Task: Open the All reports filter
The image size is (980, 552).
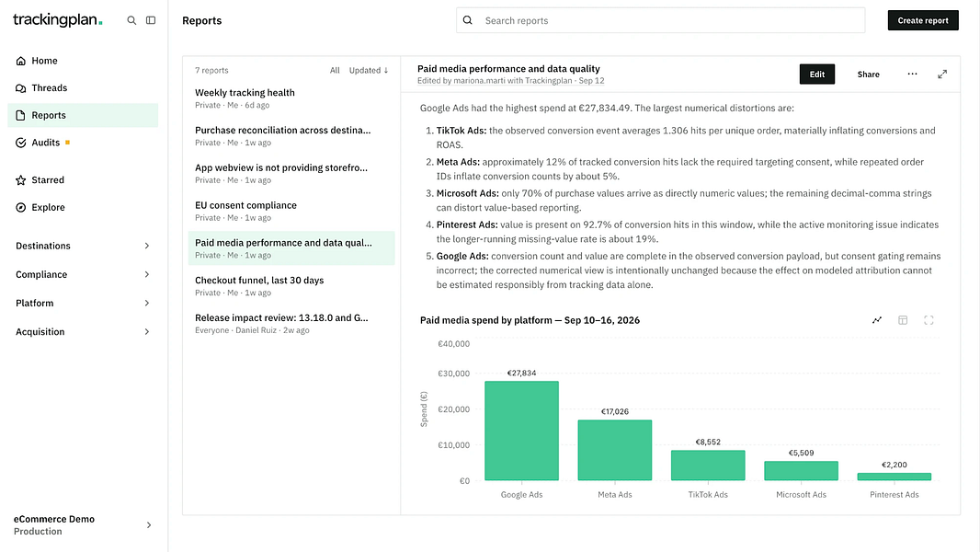Action: (x=335, y=71)
